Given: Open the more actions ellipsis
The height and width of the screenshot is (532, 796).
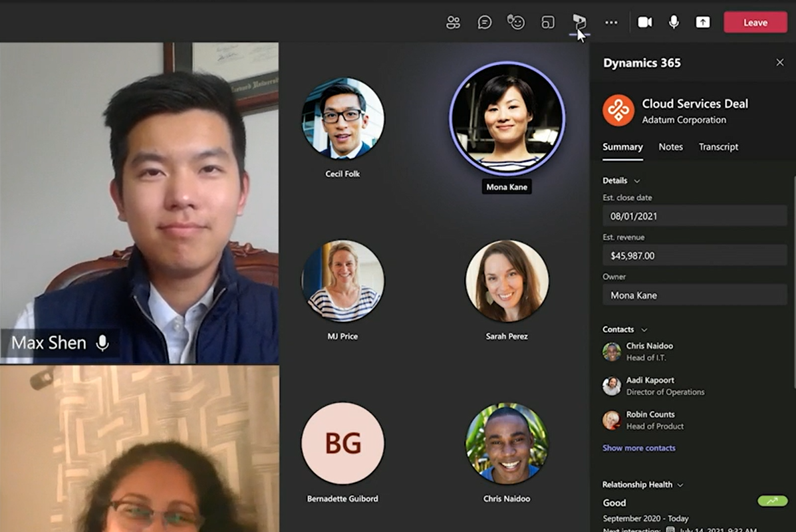Looking at the screenshot, I should point(611,23).
